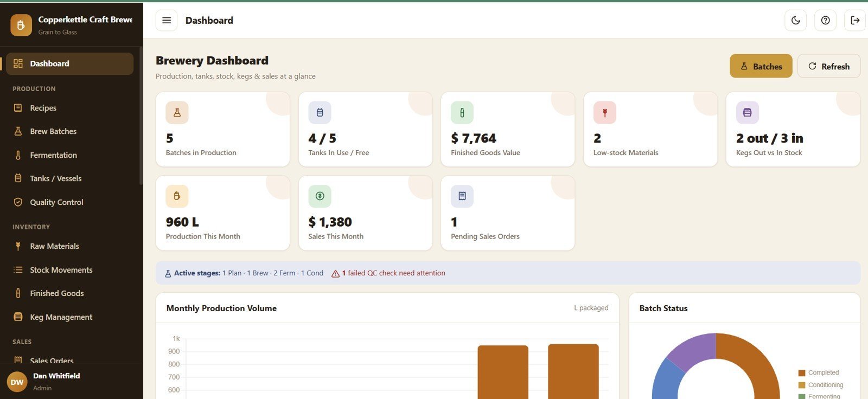Open Finished Goods page
Screen dimensions: 868x399
pos(69,293)
